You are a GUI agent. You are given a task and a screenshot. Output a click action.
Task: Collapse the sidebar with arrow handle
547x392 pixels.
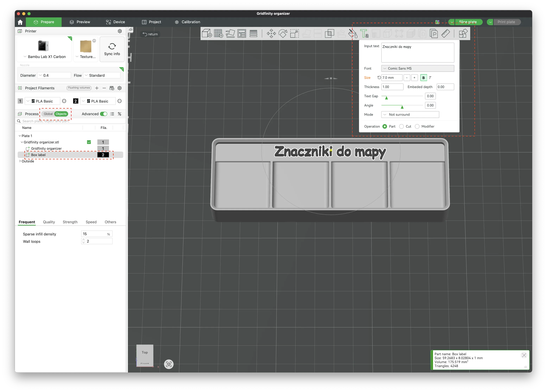(x=131, y=29)
